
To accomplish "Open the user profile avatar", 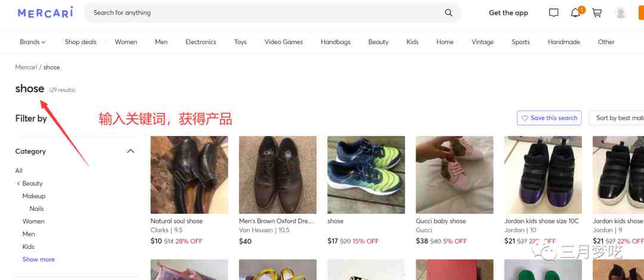I will point(620,13).
